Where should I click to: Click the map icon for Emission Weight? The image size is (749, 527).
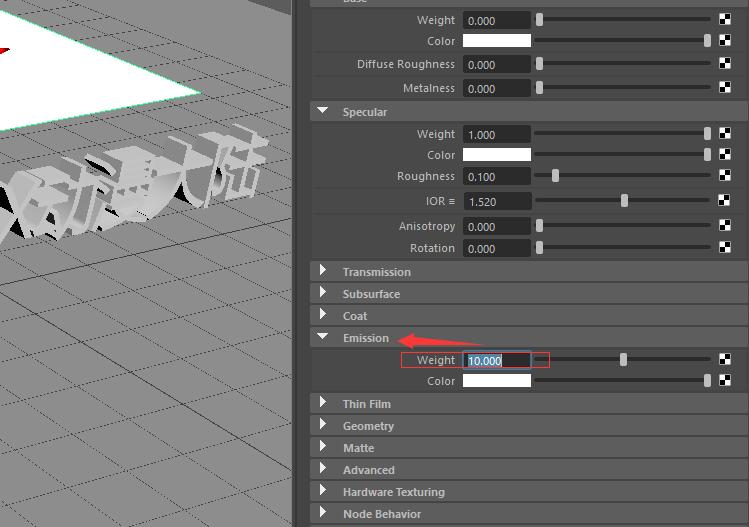(x=725, y=360)
